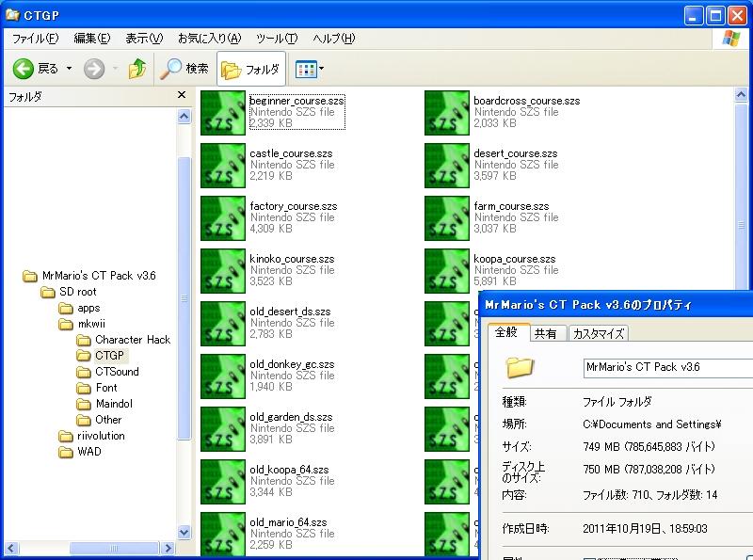Viewport: 753px width, 560px height.
Task: Select the old_desert_ds.szs file name
Action: 290,312
